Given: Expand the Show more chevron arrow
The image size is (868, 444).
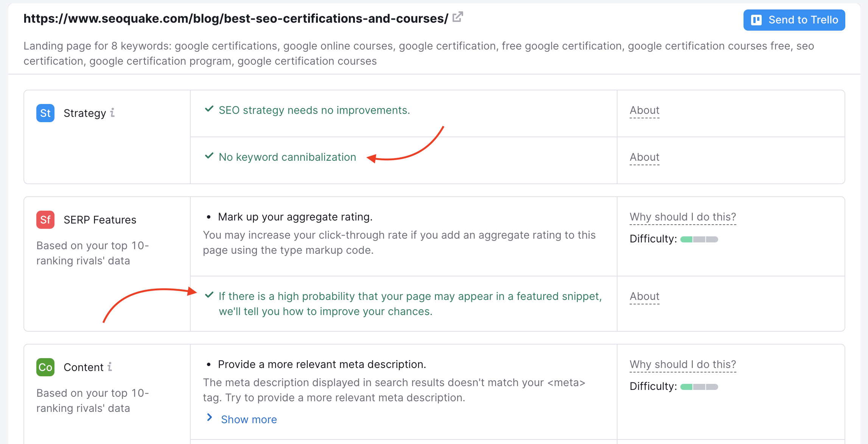Looking at the screenshot, I should coord(210,418).
